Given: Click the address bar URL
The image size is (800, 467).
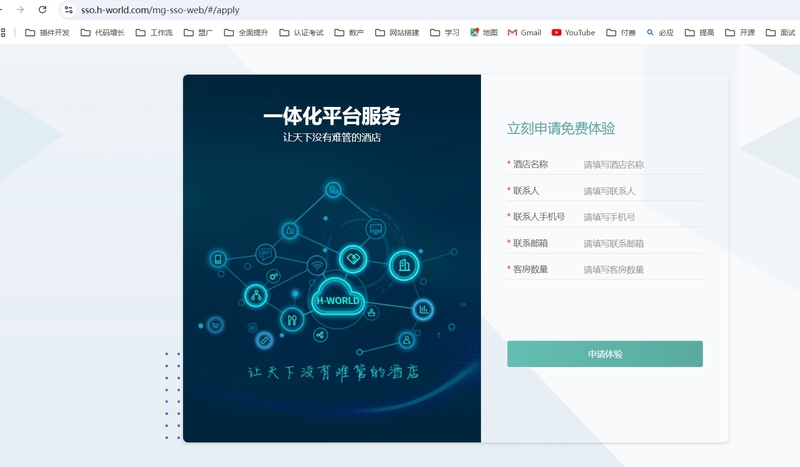Looking at the screenshot, I should pyautogui.click(x=160, y=10).
